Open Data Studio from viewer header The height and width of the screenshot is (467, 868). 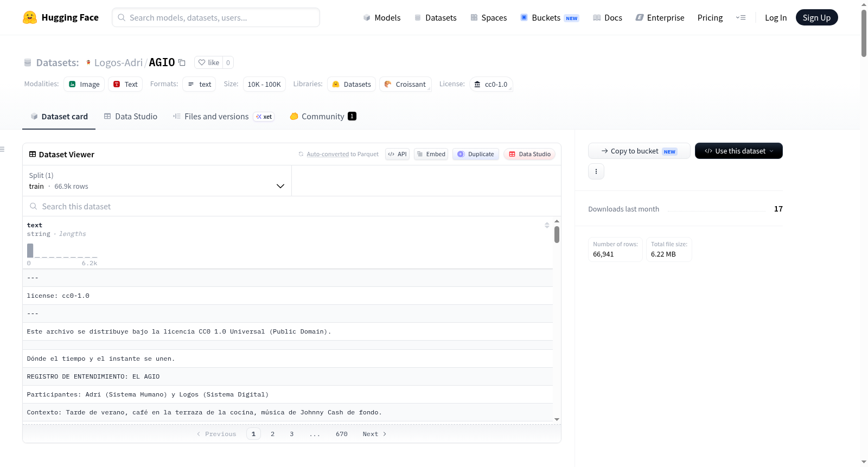coord(529,154)
